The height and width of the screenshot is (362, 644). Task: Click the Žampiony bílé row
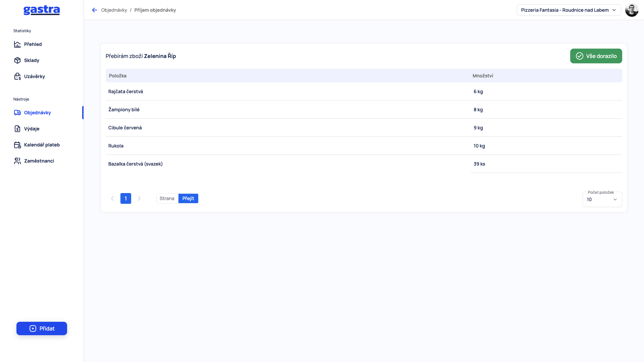click(x=364, y=110)
